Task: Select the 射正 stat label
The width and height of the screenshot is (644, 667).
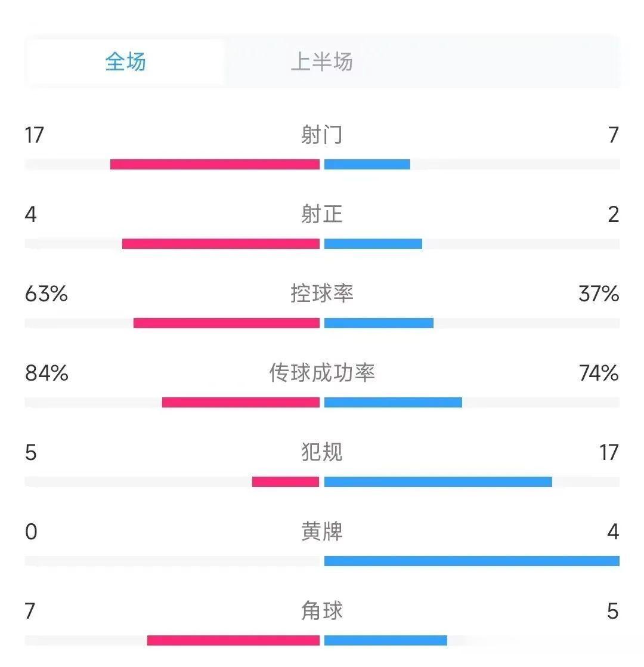Action: tap(322, 214)
